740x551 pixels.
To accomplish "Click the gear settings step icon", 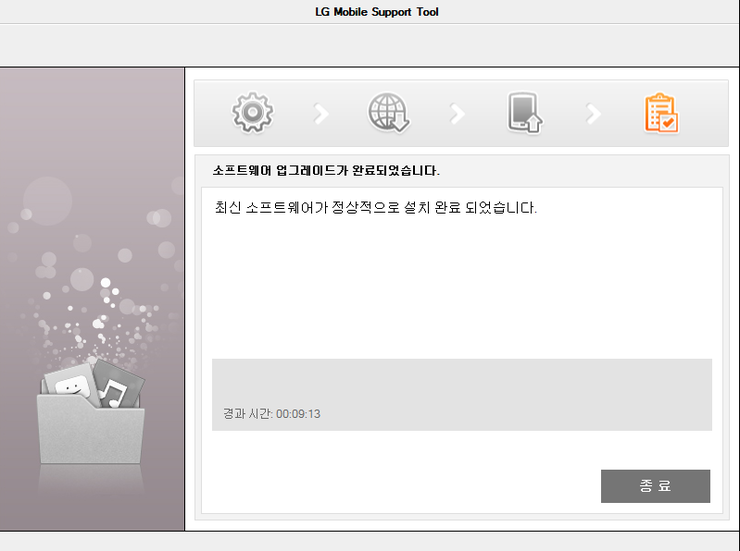I will click(252, 113).
